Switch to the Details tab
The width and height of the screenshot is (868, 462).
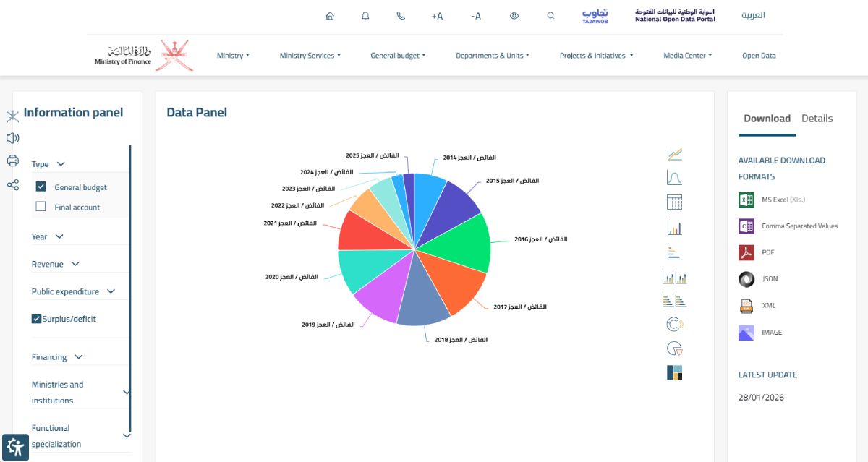point(817,119)
